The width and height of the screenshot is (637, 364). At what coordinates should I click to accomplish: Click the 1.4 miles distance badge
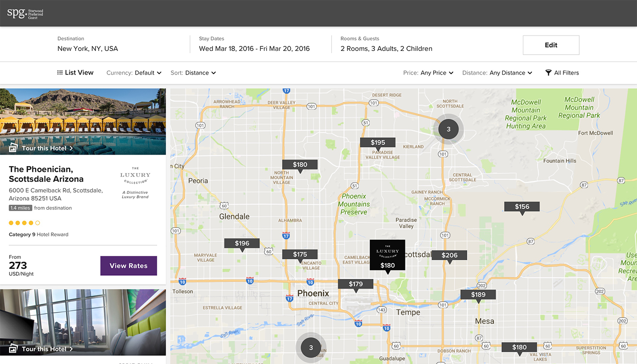20,208
